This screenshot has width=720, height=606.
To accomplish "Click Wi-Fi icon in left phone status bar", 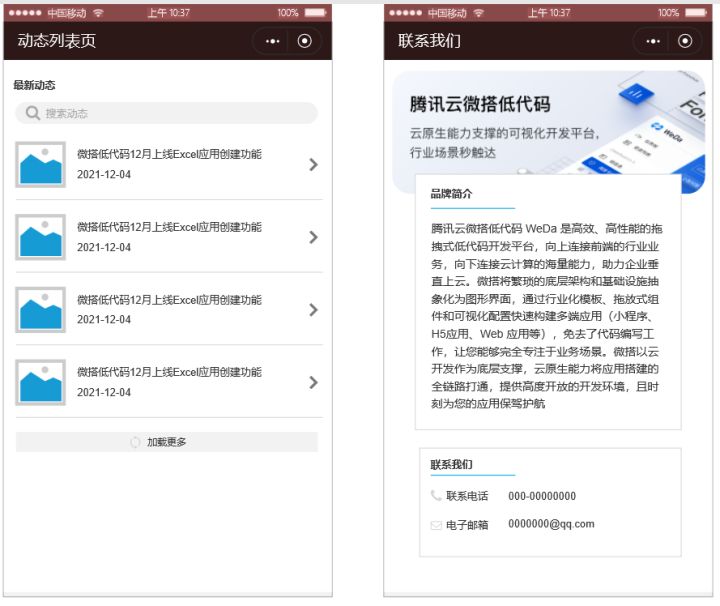I will click(98, 13).
